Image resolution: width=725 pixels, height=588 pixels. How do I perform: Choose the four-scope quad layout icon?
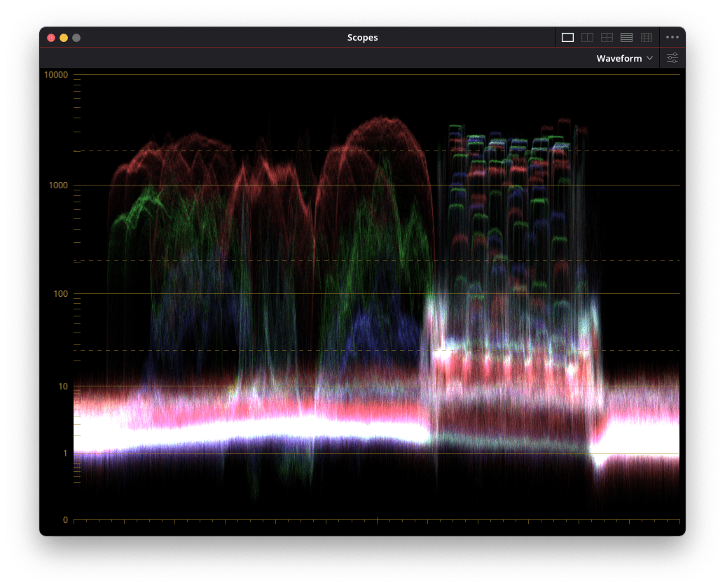click(x=607, y=37)
